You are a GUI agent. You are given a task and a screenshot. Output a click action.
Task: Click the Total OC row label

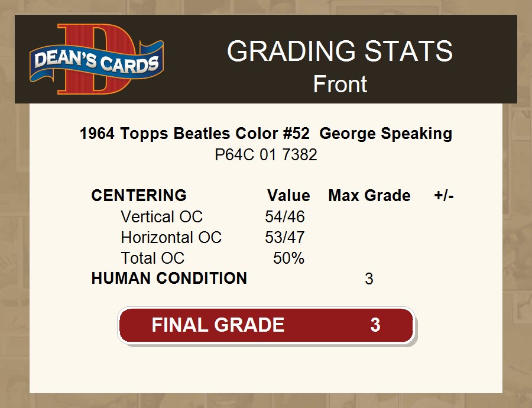153,258
